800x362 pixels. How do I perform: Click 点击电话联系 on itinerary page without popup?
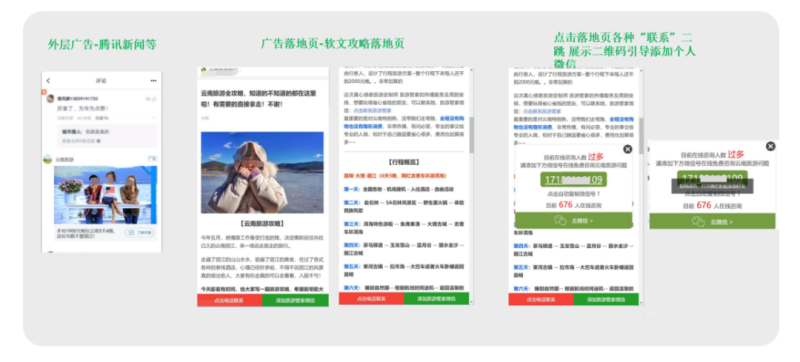371,299
